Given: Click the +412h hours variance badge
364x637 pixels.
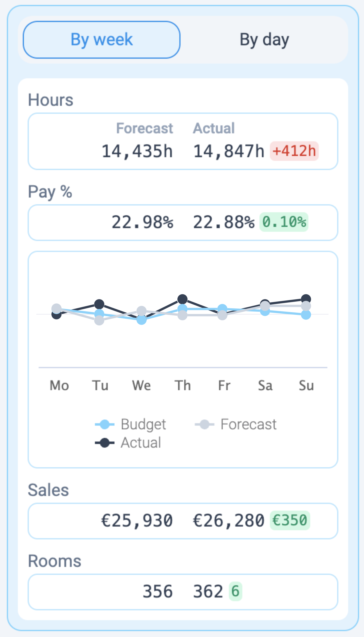Looking at the screenshot, I should [x=294, y=151].
